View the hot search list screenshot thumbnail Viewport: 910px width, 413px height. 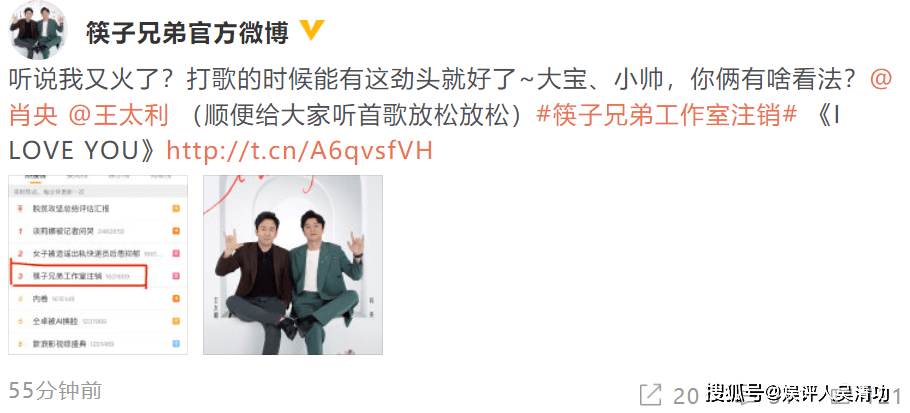[x=98, y=265]
